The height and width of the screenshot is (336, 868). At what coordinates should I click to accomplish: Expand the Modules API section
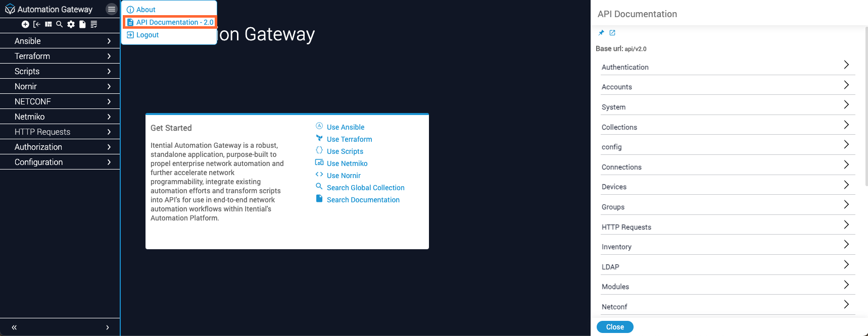[x=728, y=286]
